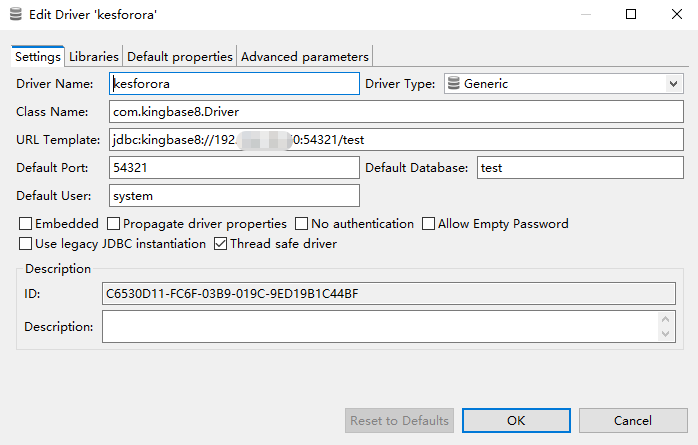
Task: Toggle Propagate driver properties checkbox
Action: (114, 224)
